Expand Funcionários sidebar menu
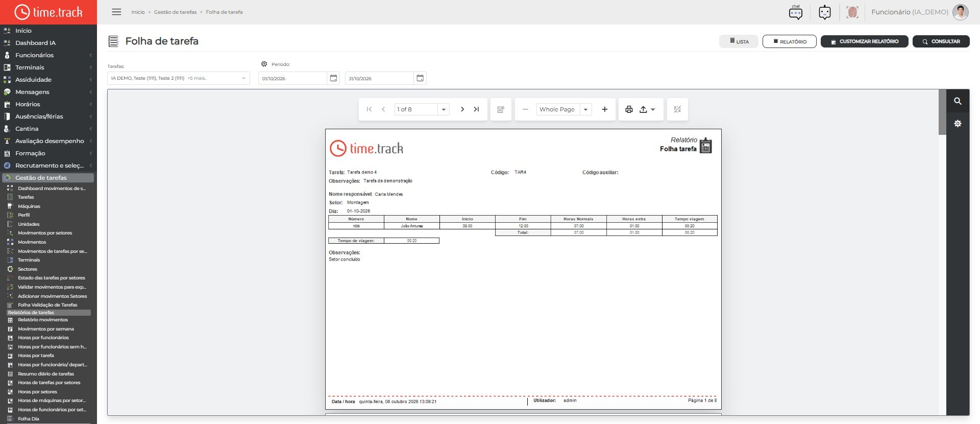 [48, 55]
